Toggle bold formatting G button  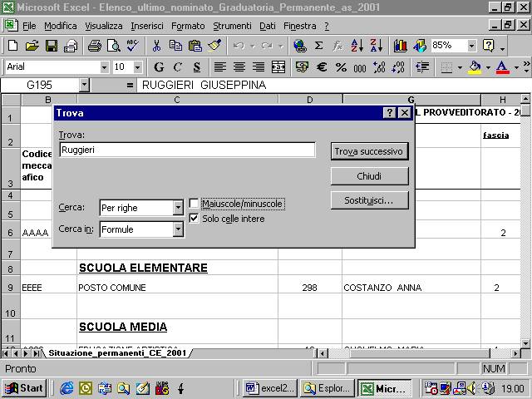[158, 67]
